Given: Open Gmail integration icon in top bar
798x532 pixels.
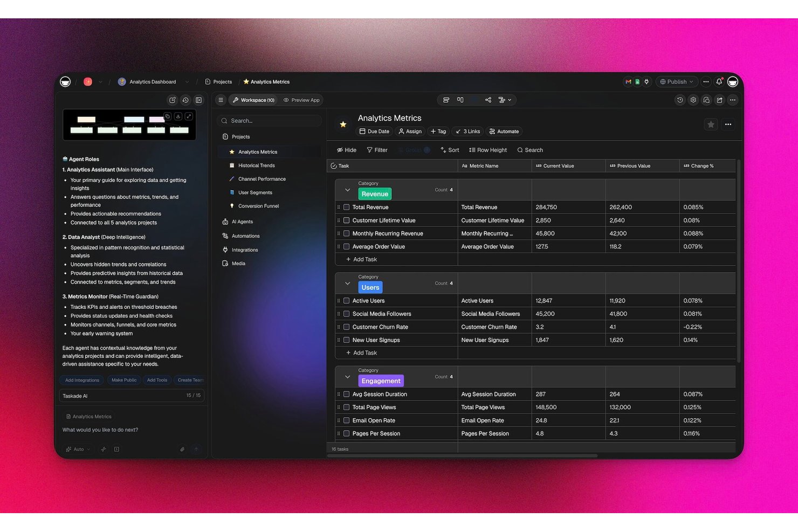Looking at the screenshot, I should tap(628, 82).
